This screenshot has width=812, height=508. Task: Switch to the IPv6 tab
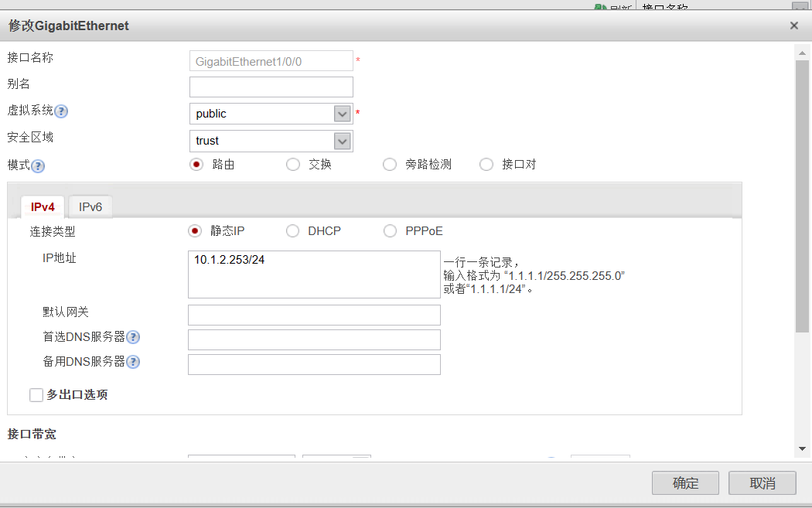point(90,207)
